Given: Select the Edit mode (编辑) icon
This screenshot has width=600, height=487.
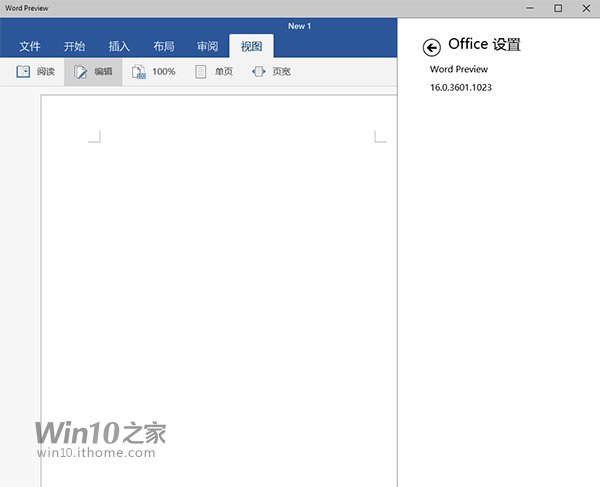Looking at the screenshot, I should point(80,72).
